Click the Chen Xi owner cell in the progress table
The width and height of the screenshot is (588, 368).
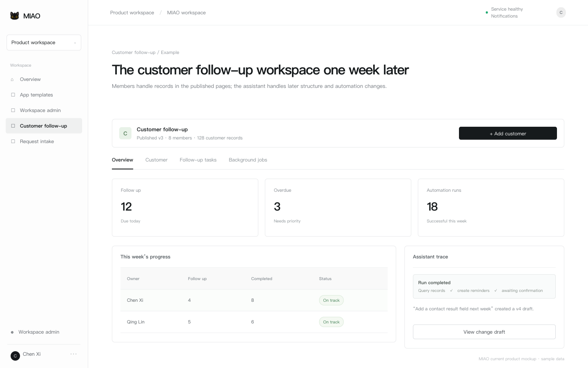[135, 300]
